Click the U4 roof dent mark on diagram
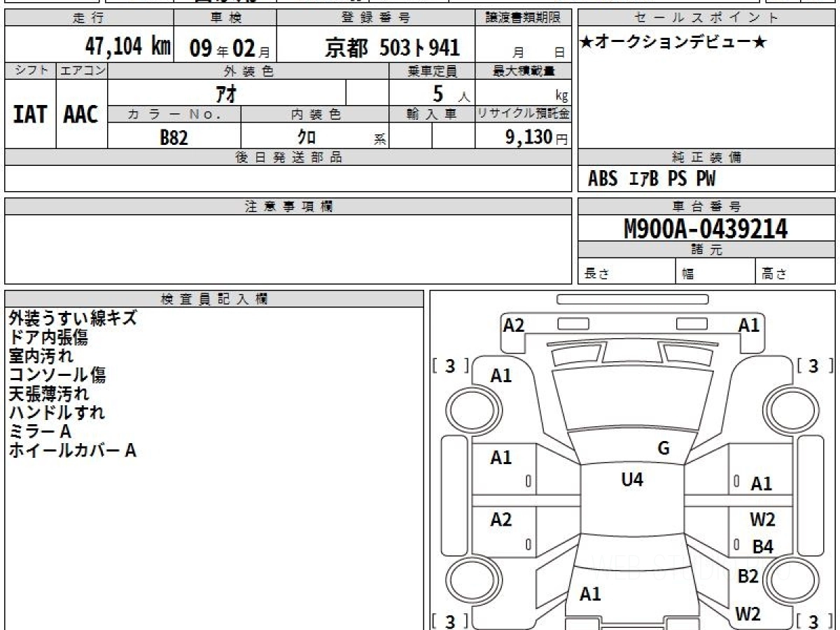The width and height of the screenshot is (840, 630). (632, 479)
